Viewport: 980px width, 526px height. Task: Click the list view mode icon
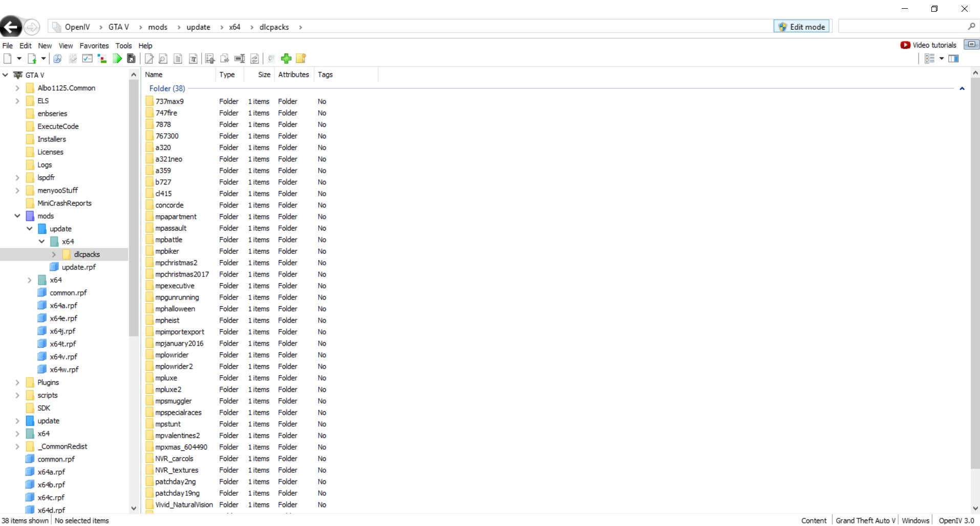(929, 59)
